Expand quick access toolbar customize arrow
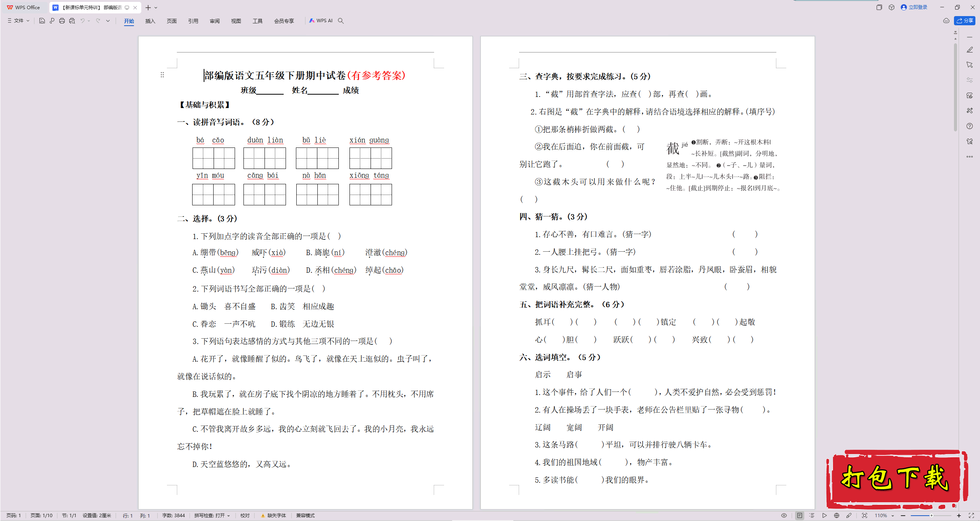This screenshot has height=521, width=980. pyautogui.click(x=108, y=21)
